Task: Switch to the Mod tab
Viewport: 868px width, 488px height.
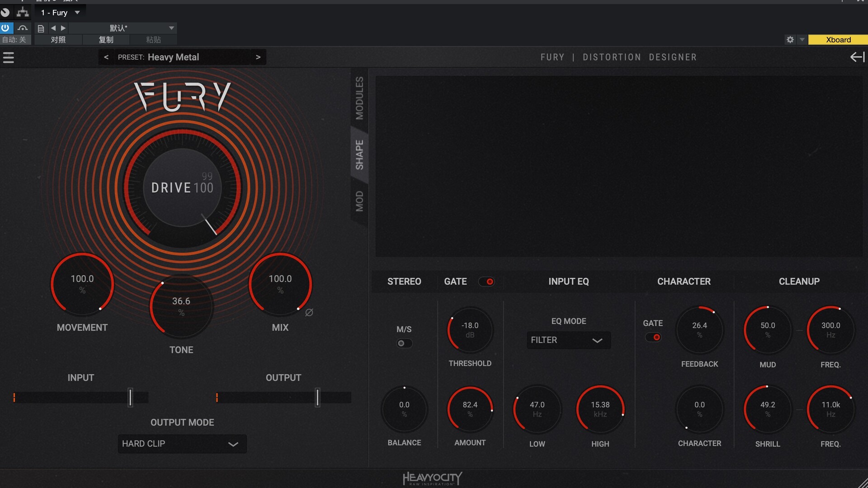Action: 359,201
